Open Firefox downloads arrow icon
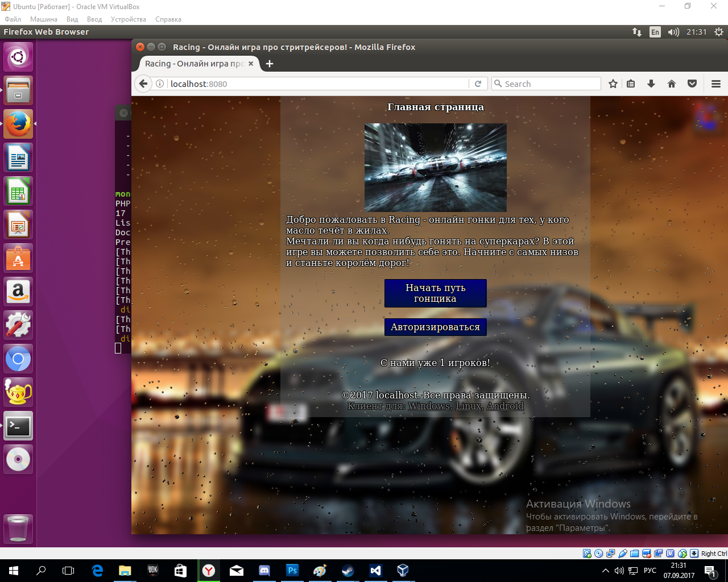 coord(651,84)
